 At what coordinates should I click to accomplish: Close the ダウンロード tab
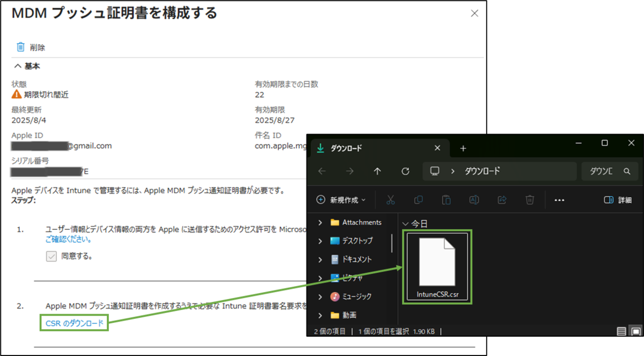coord(437,148)
